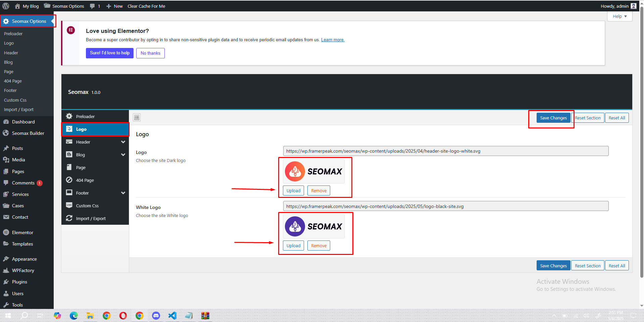
Task: Click the dark Logo preview thumbnail
Action: tap(314, 171)
